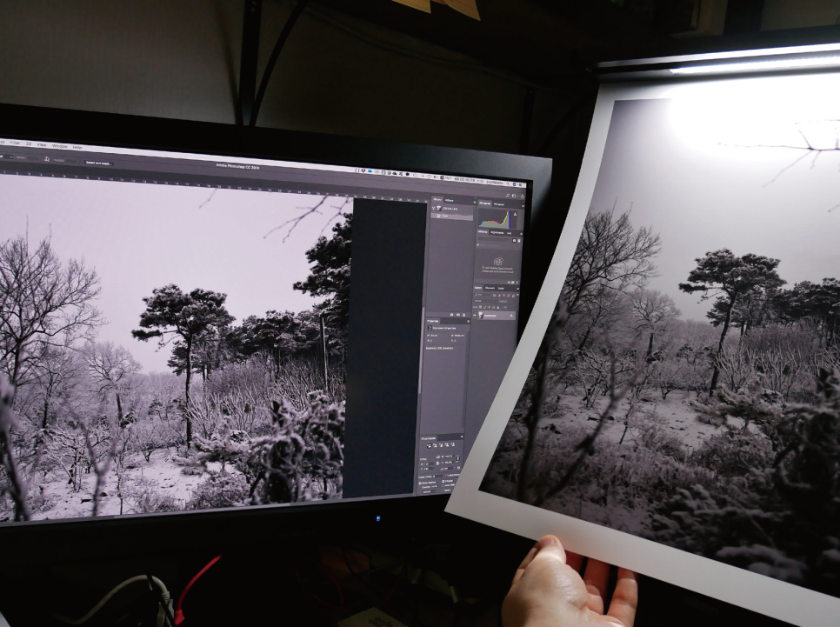This screenshot has width=840, height=627.
Task: Switch to the Adjustments tab
Action: click(497, 232)
